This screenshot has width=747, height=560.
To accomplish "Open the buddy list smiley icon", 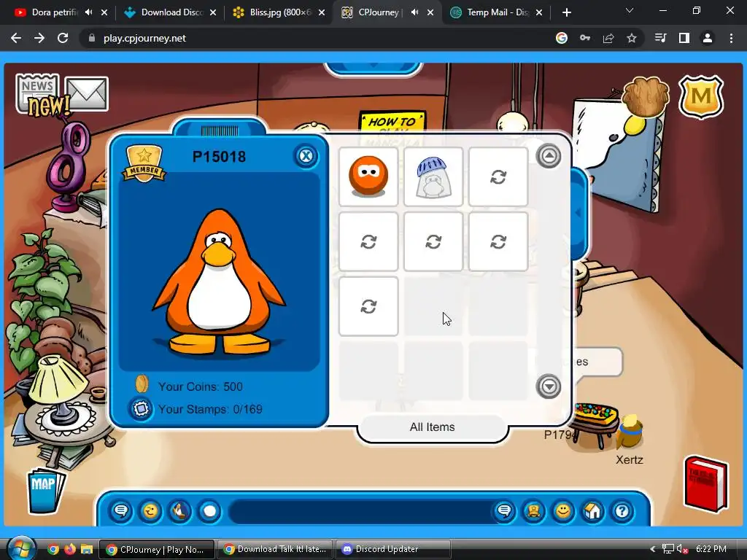I will click(563, 511).
